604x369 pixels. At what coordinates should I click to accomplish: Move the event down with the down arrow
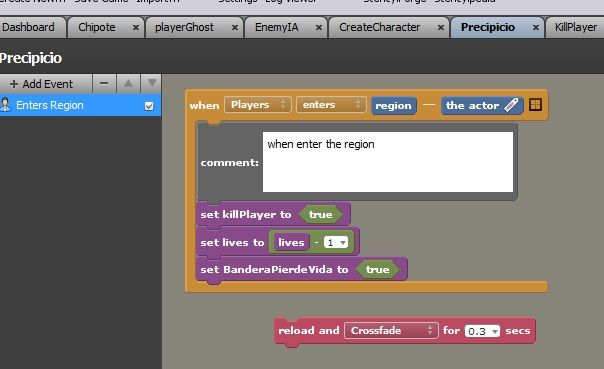coord(152,84)
